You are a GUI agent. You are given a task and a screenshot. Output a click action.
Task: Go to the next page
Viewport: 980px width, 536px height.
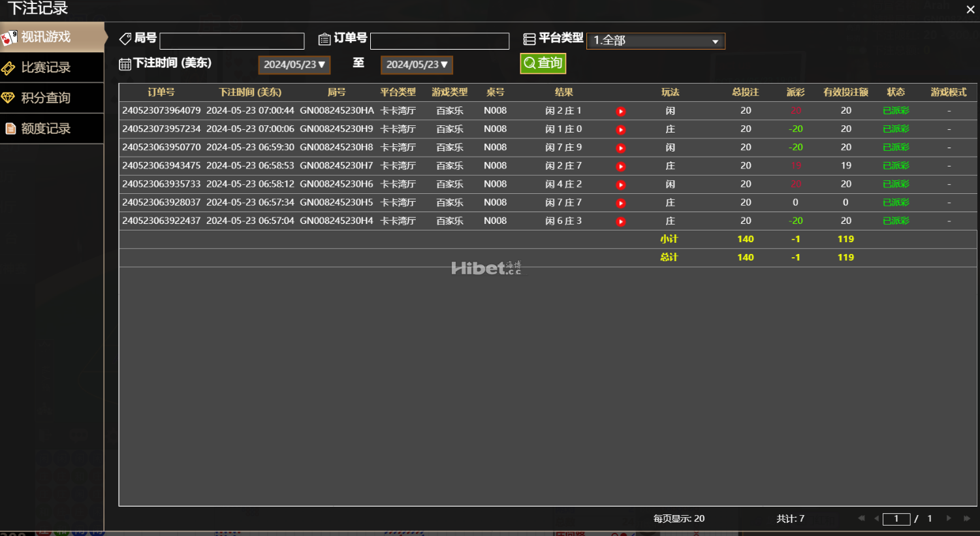949,518
